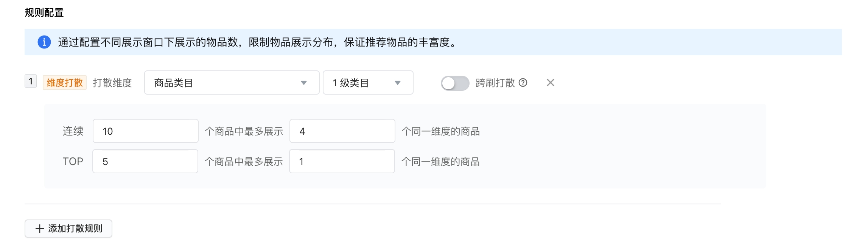Click the plus icon on 添加打散规则

click(40, 229)
